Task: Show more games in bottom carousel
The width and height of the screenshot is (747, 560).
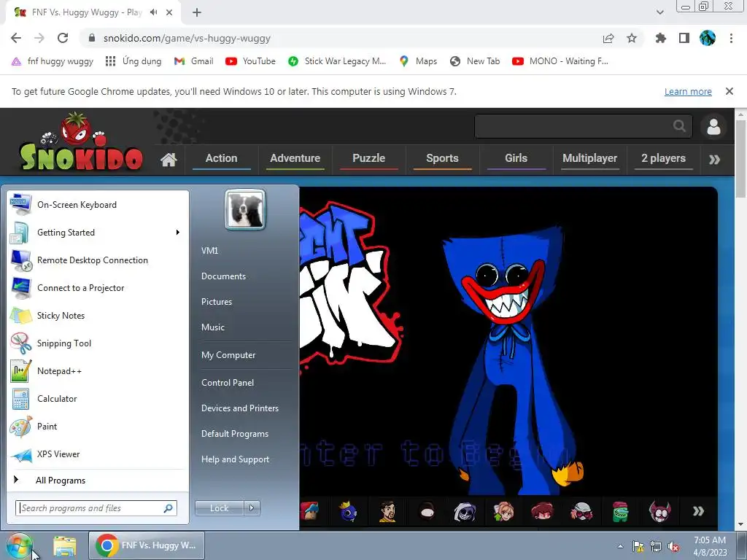Action: tap(698, 511)
